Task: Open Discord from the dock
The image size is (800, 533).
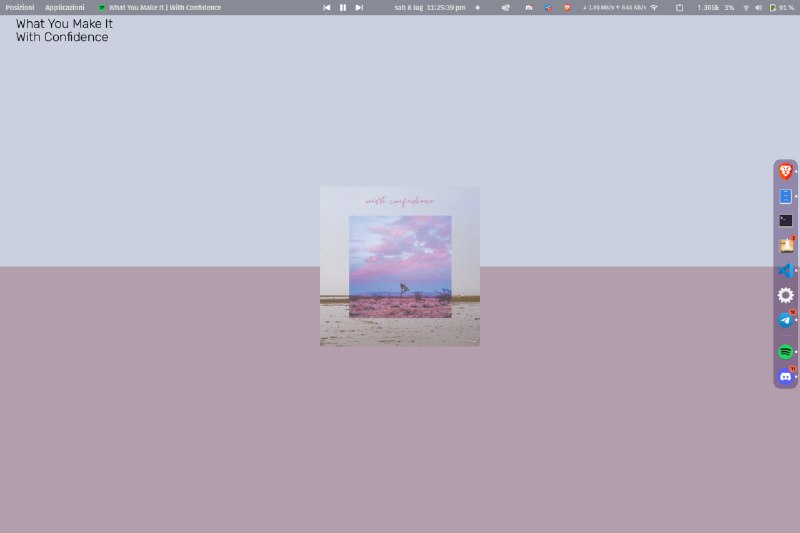Action: point(786,377)
